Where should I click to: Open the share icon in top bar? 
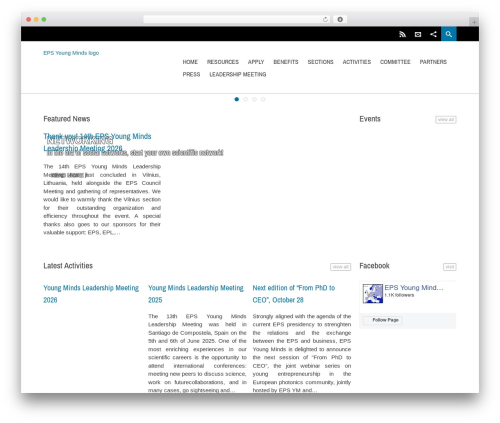tap(433, 34)
